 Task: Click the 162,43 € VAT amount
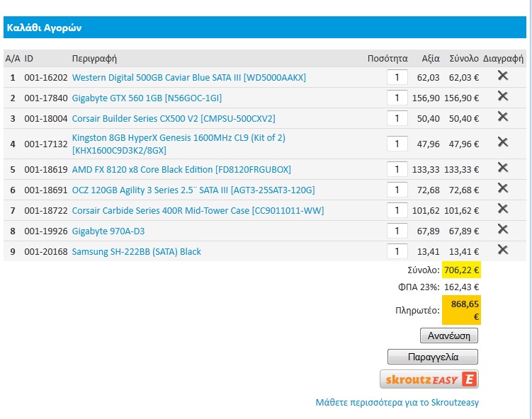pos(461,287)
